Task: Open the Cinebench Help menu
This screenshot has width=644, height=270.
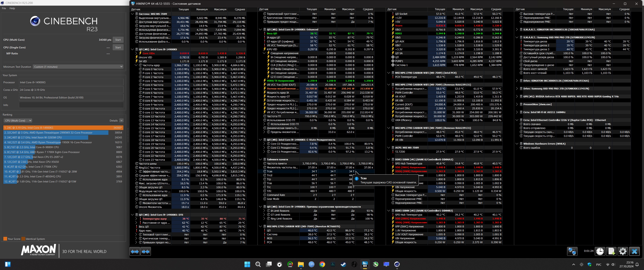Action: [x=12, y=8]
